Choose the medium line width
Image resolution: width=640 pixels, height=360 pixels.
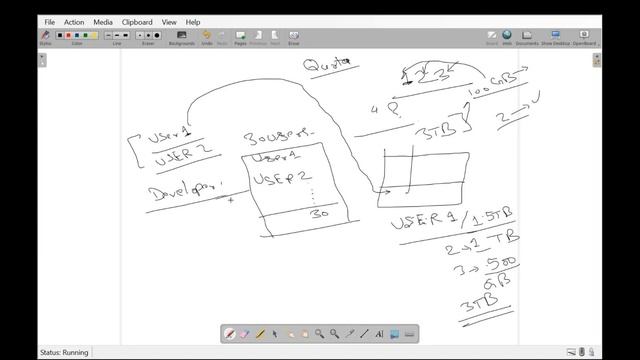(x=117, y=36)
